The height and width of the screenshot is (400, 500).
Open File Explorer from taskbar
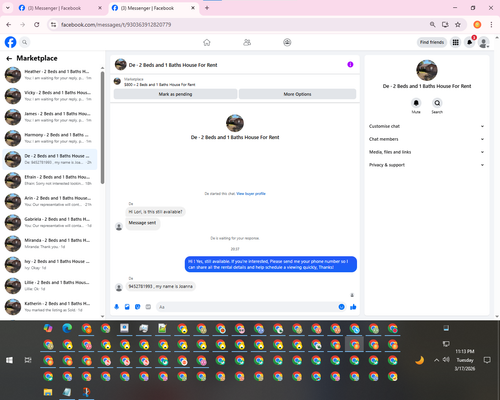(48, 392)
